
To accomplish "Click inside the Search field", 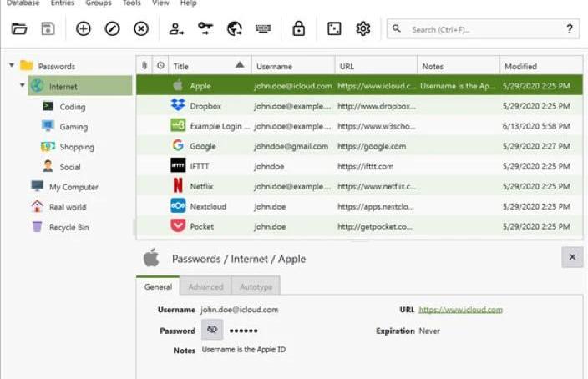I will (484, 29).
